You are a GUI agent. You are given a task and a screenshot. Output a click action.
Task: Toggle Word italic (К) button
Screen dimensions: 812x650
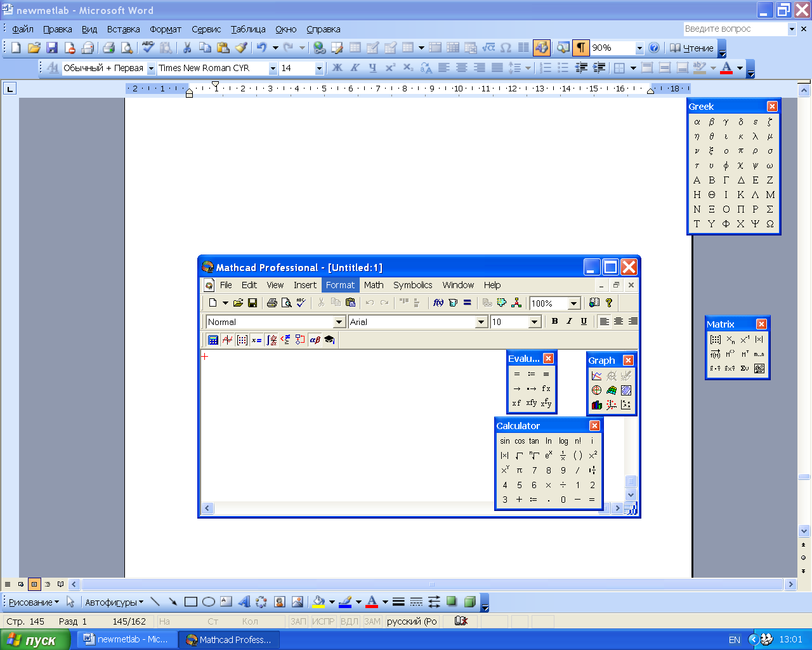[355, 68]
